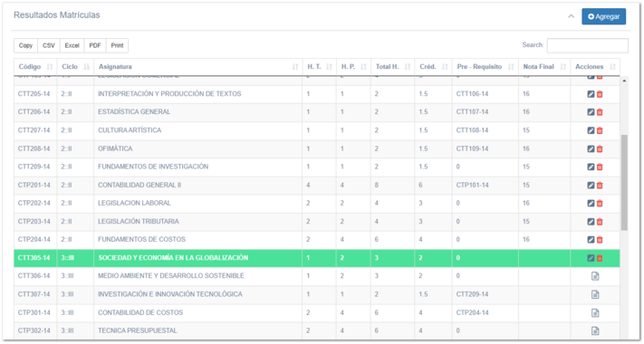The width and height of the screenshot is (644, 344).
Task: Click the table vertical scrollbar thumb
Action: [624, 182]
